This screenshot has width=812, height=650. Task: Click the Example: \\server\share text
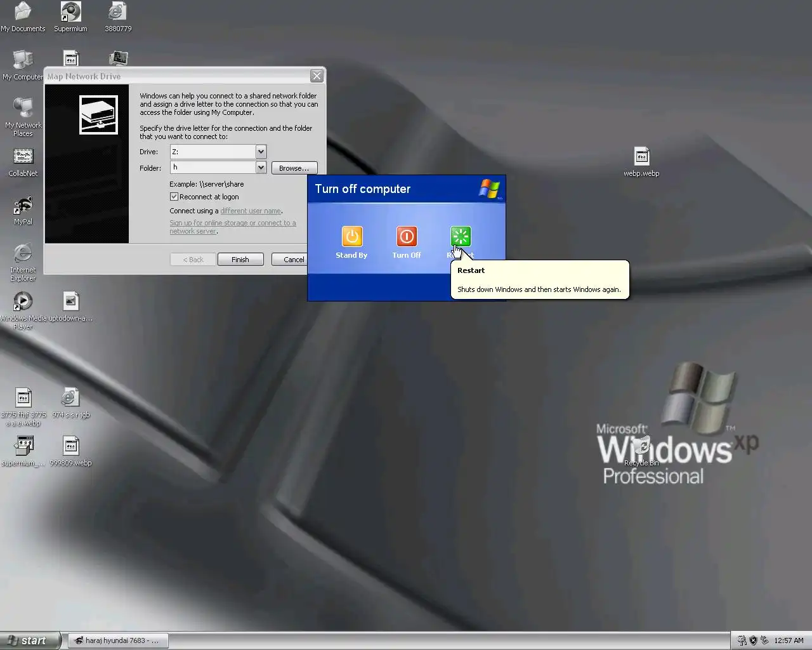point(207,184)
